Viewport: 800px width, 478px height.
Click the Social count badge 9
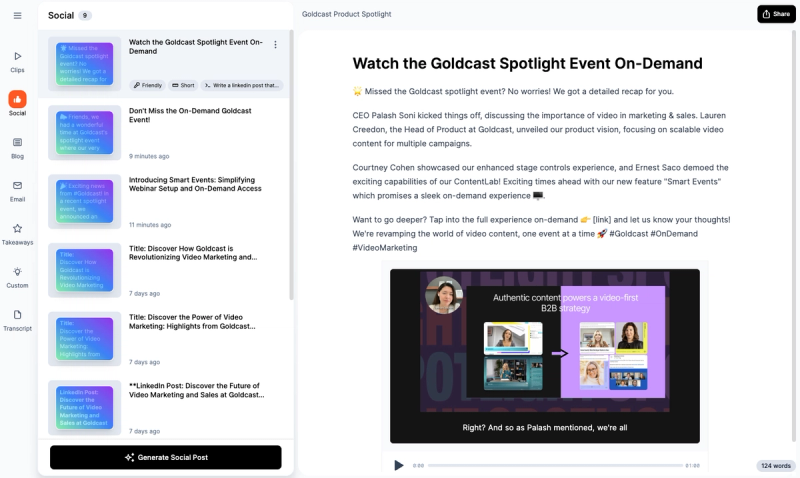(85, 15)
